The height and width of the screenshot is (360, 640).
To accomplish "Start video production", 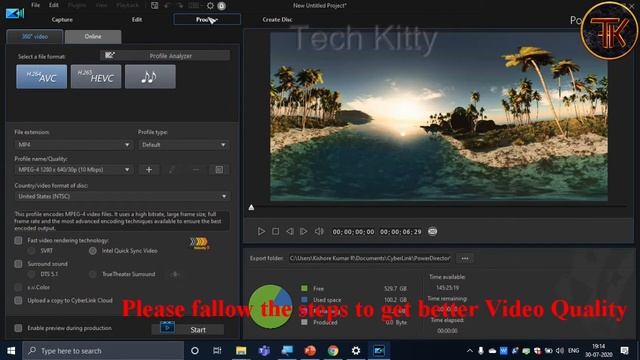I will (x=188, y=329).
